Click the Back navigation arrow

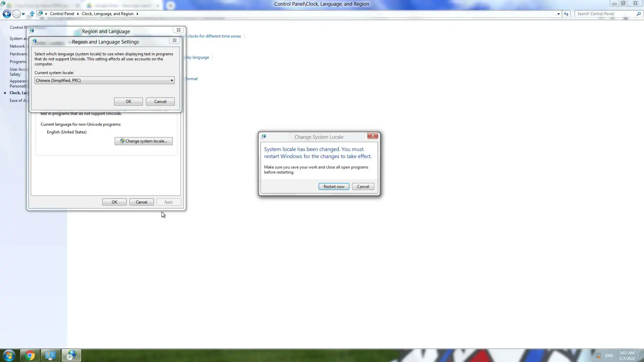(x=6, y=14)
